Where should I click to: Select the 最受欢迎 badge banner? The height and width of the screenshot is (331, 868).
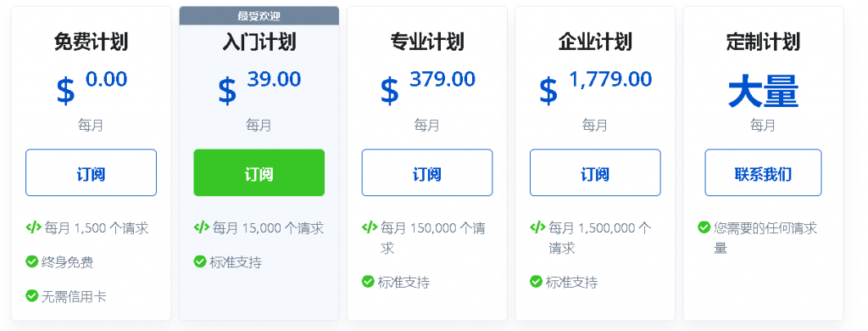259,15
